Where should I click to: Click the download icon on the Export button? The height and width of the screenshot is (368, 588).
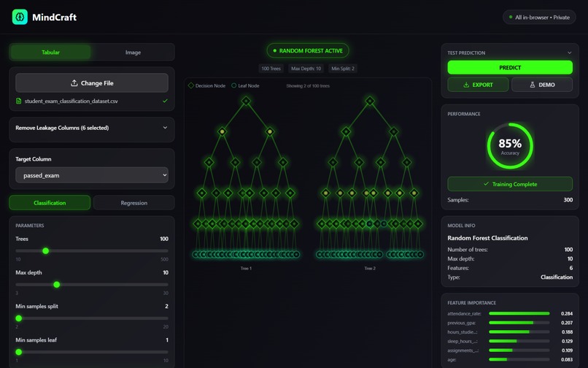(466, 85)
